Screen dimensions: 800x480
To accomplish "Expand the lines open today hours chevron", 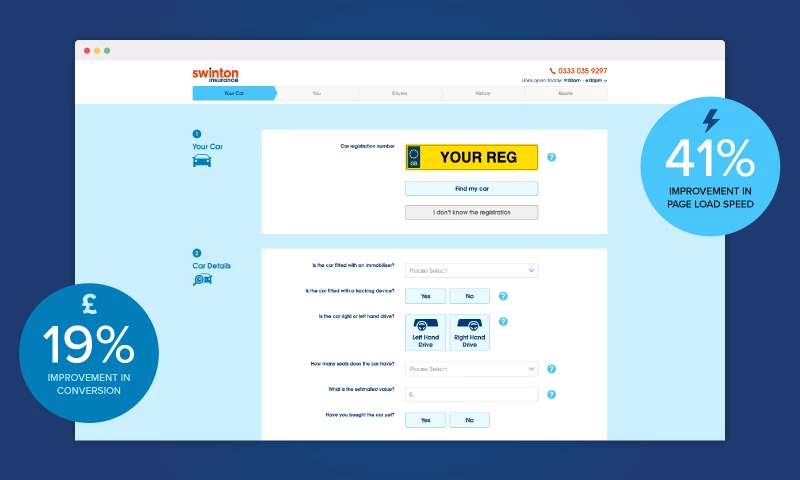I will [606, 81].
